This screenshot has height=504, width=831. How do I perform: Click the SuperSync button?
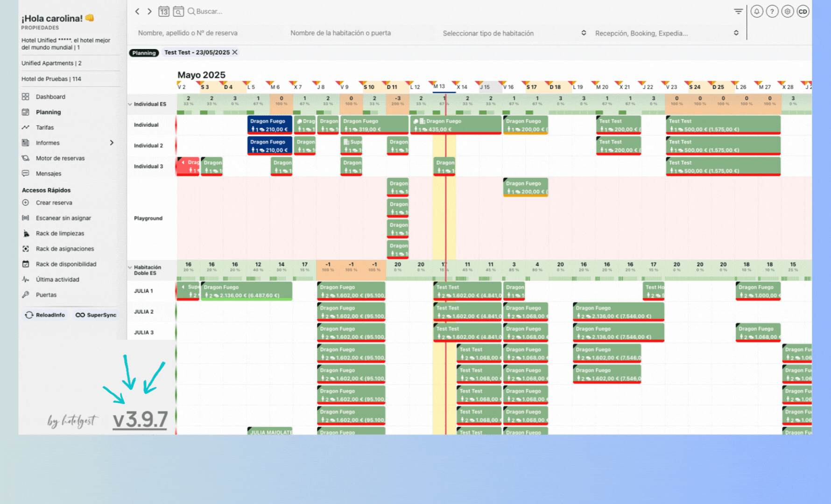coord(96,315)
